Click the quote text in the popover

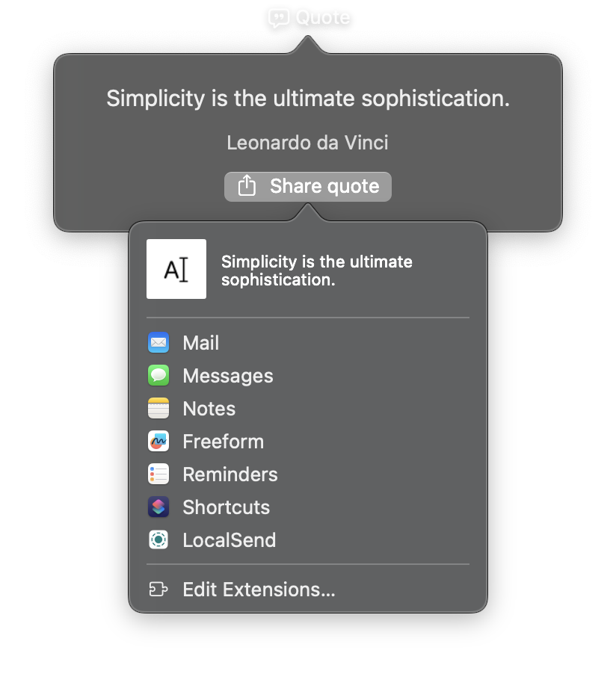(308, 99)
